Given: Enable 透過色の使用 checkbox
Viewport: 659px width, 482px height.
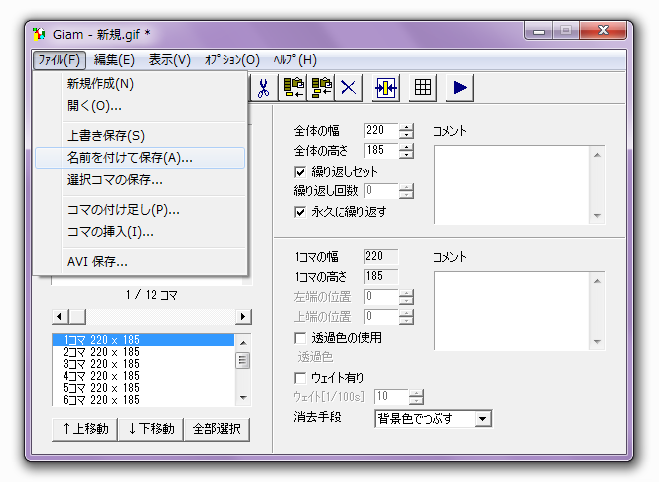Looking at the screenshot, I should pos(300,338).
